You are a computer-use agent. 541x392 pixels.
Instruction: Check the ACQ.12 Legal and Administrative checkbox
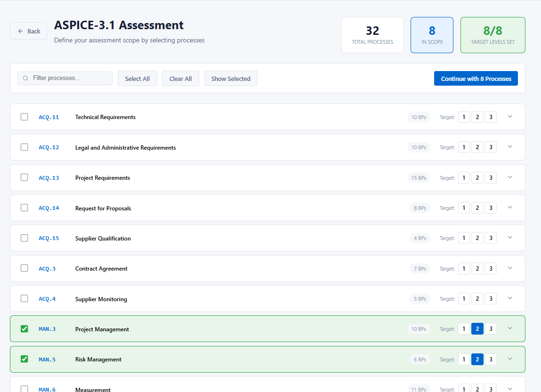[24, 147]
